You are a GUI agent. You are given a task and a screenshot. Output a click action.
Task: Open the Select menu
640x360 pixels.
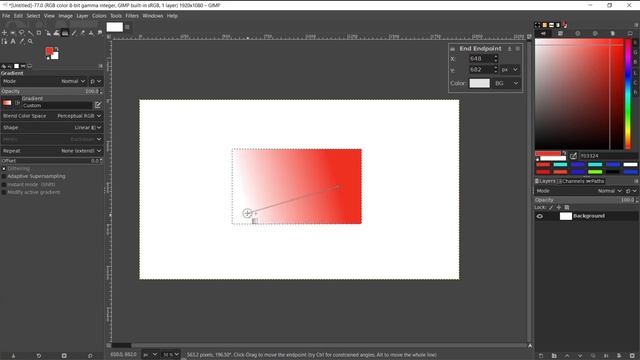(33, 16)
